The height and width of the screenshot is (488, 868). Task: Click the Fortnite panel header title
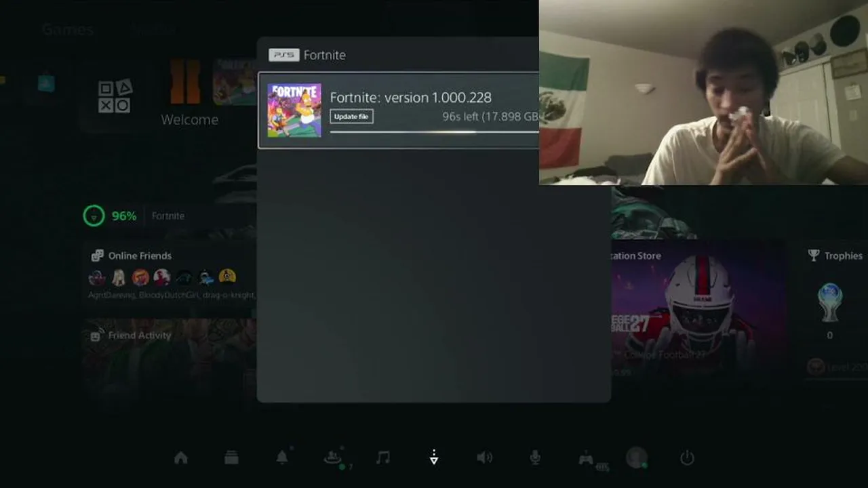click(x=325, y=55)
